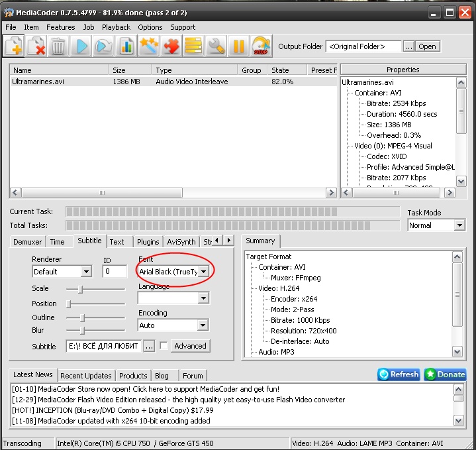
Task: Click the Type column header
Action: [194, 70]
